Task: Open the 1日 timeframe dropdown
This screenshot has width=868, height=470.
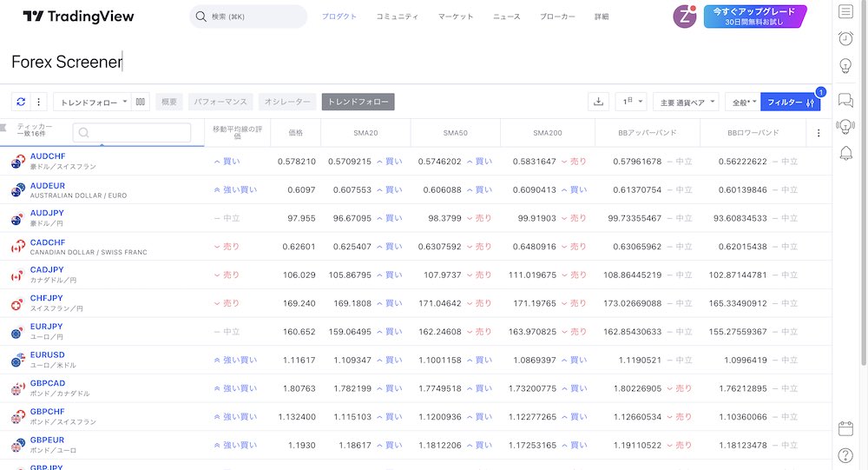Action: pos(631,102)
